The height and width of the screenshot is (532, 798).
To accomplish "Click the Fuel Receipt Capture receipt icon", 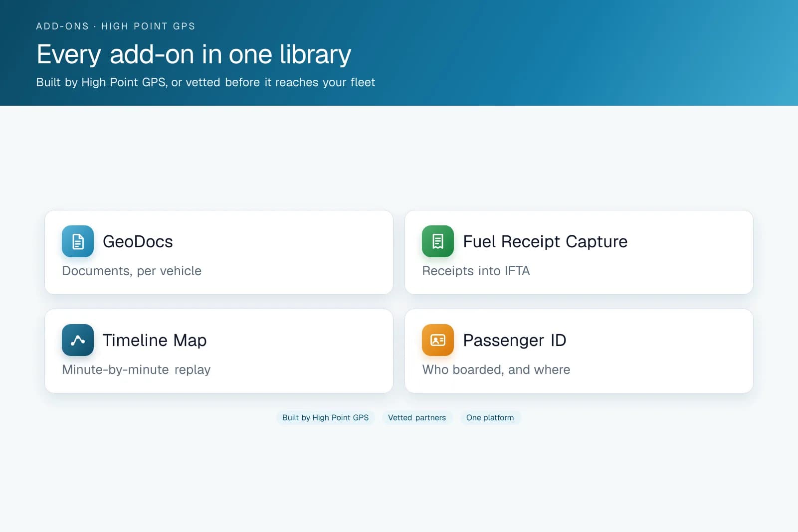I will coord(438,241).
